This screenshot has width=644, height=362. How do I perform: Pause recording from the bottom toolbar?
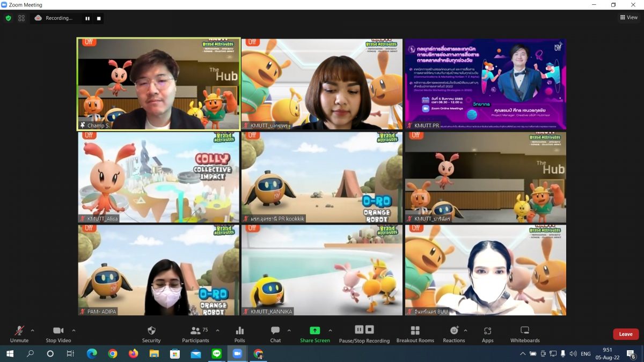(x=359, y=329)
